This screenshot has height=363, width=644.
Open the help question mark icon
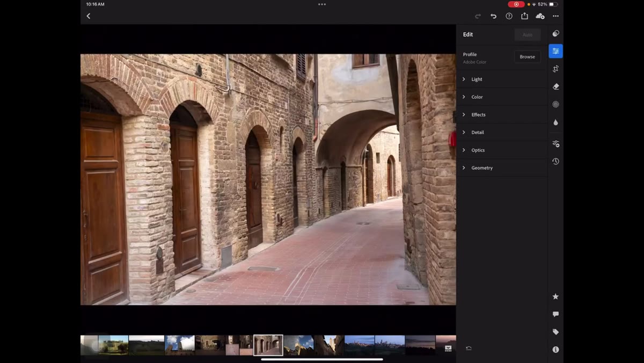pyautogui.click(x=509, y=16)
